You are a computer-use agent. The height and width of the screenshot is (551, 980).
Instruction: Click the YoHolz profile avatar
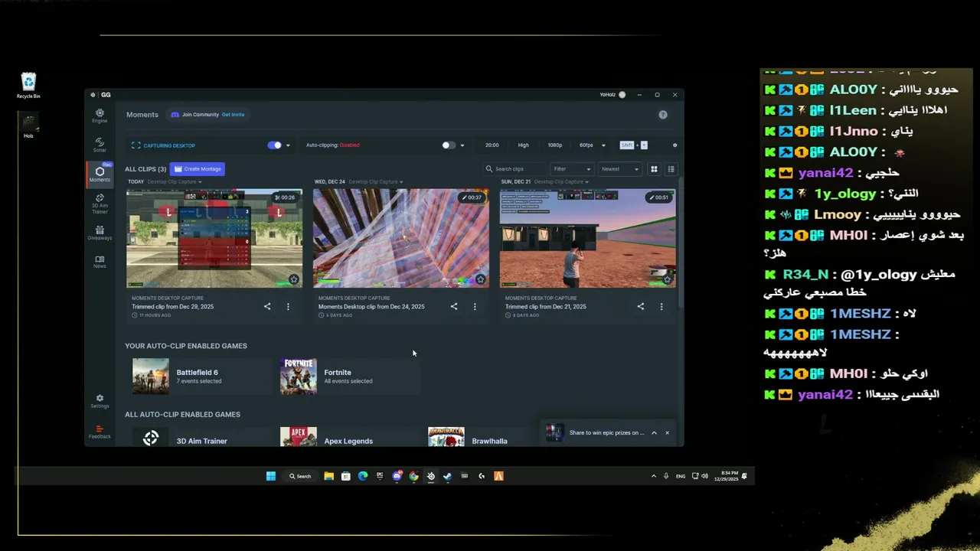622,95
